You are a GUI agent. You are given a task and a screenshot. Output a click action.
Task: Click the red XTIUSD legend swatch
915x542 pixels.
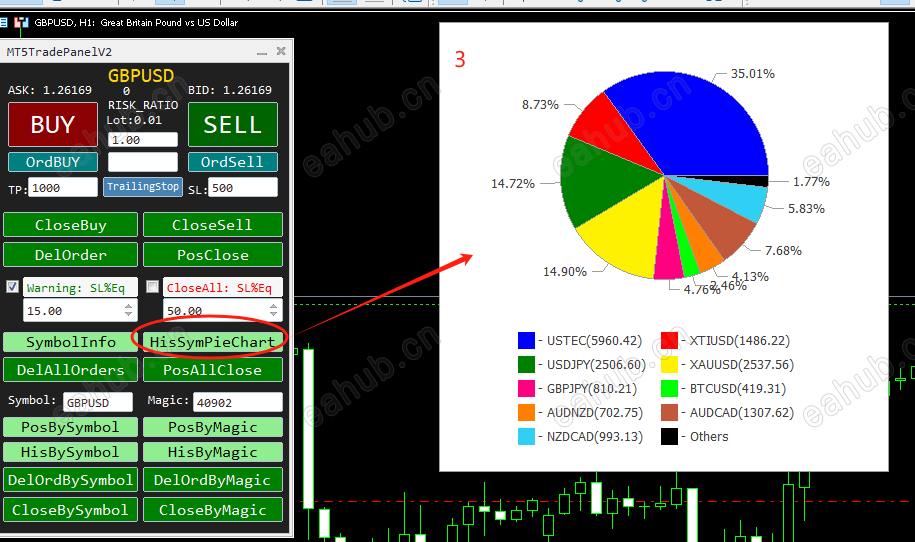669,340
